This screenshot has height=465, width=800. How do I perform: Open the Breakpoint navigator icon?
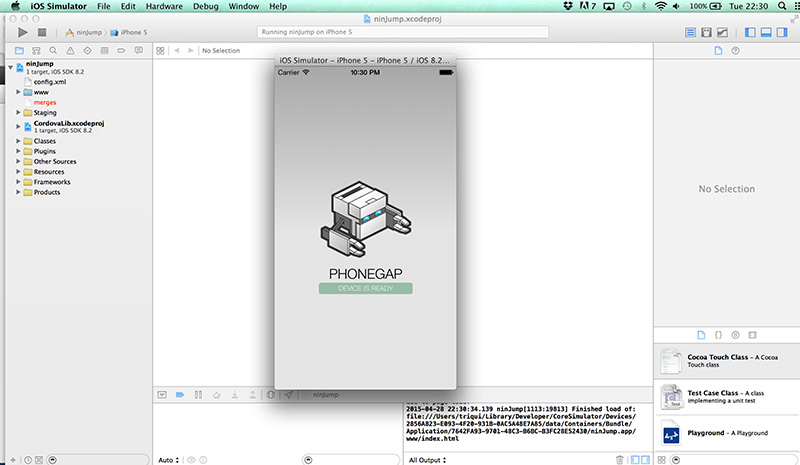tap(121, 51)
